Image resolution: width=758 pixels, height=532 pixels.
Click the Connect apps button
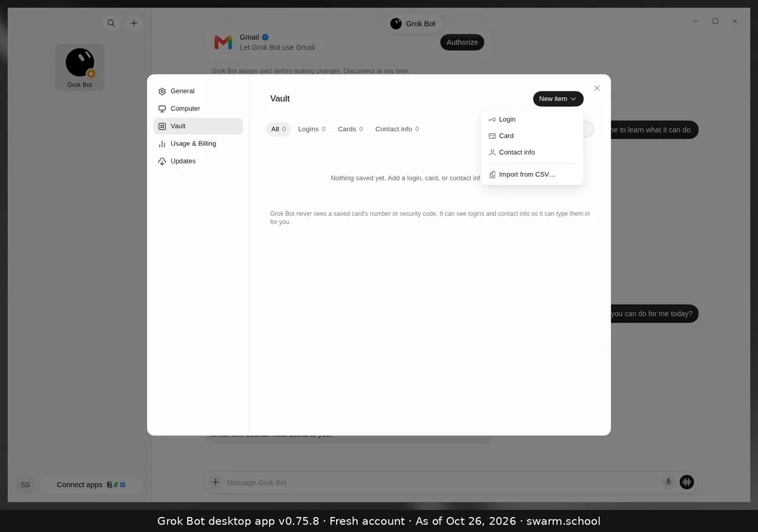point(91,485)
